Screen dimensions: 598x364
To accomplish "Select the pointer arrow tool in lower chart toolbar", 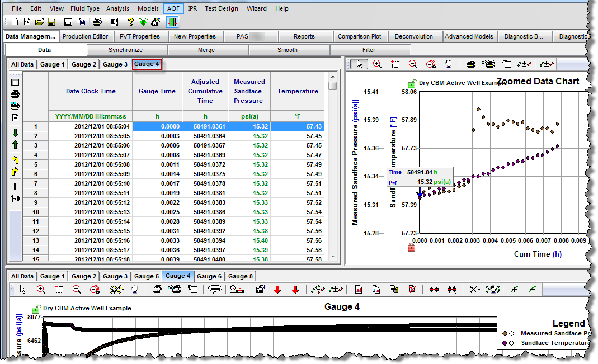I will click(x=23, y=290).
